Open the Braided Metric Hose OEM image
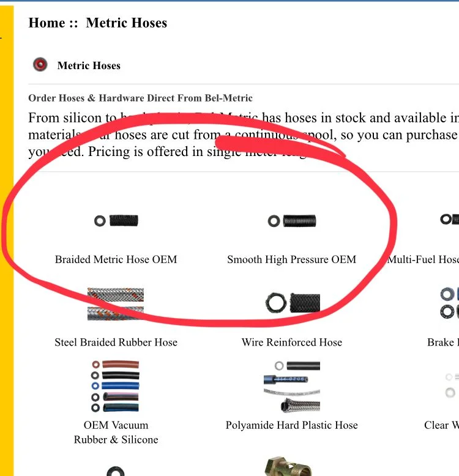459x476 pixels. (x=116, y=220)
